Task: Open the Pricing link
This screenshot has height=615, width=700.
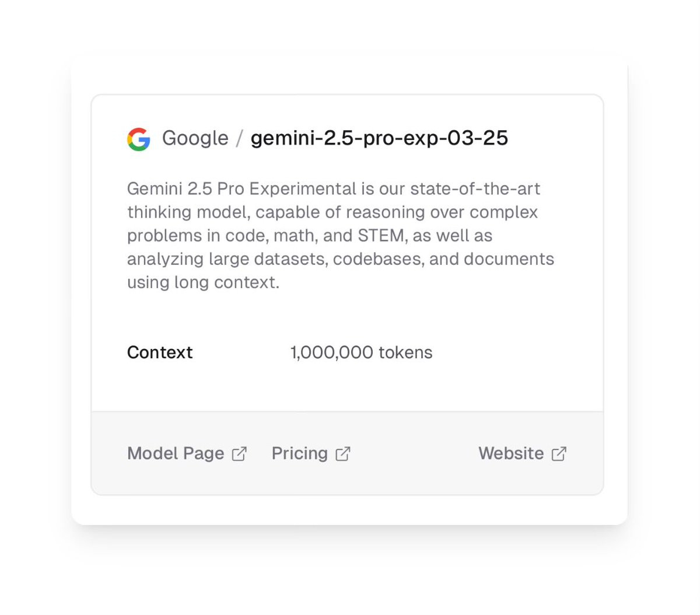Action: [x=311, y=453]
